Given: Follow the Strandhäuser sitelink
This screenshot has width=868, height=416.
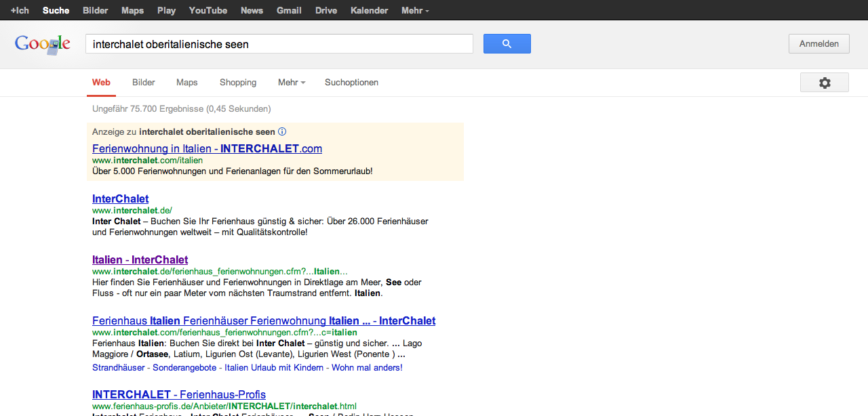Looking at the screenshot, I should click(118, 367).
